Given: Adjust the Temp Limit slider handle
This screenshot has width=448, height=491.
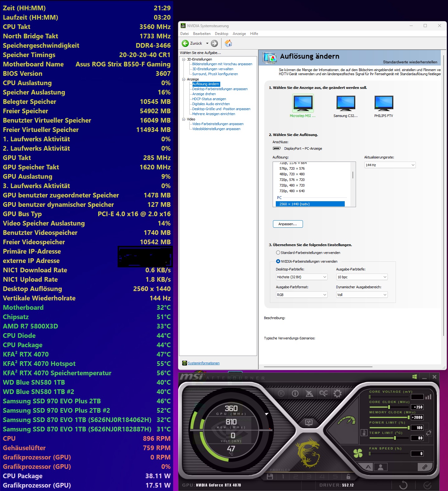Looking at the screenshot, I should (x=395, y=438).
